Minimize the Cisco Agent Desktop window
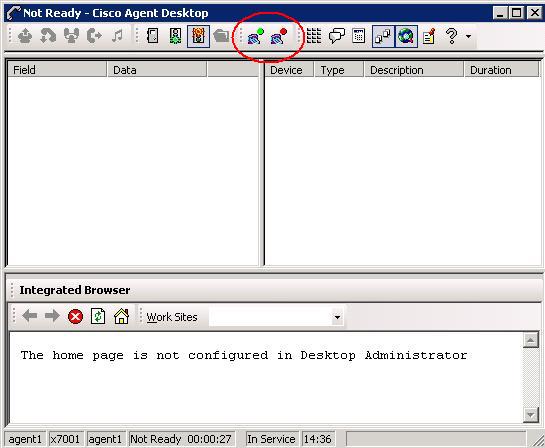This screenshot has height=448, width=545. click(x=500, y=13)
